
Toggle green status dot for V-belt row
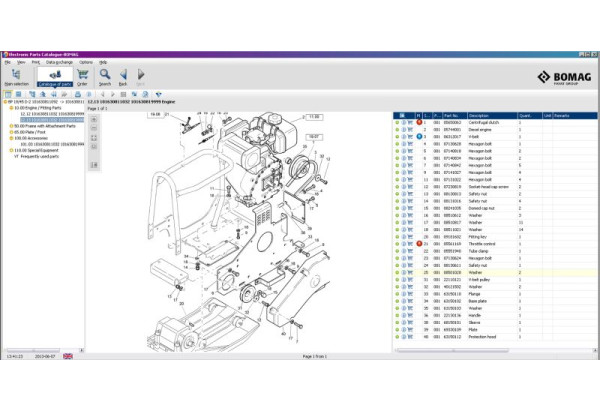click(397, 136)
